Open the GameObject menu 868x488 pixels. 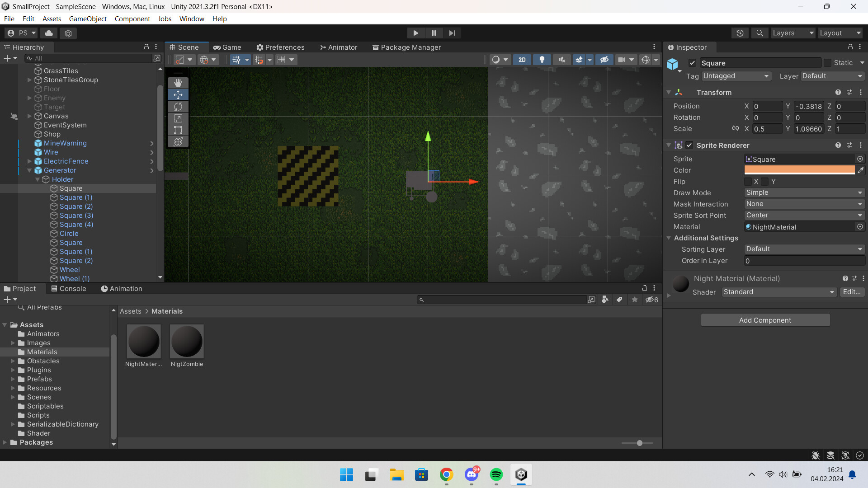pos(88,19)
